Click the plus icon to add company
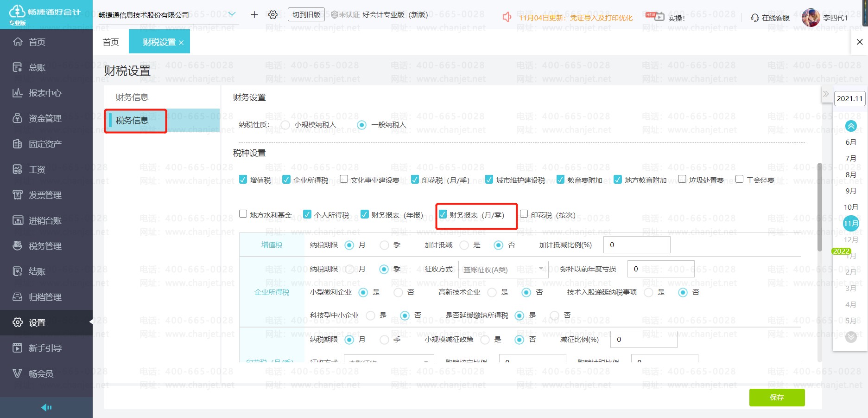868x418 pixels. tap(254, 15)
